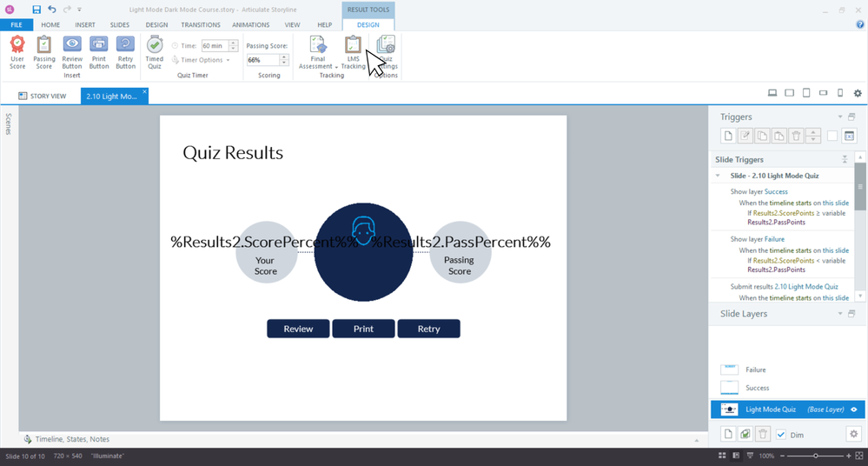Screen dimensions: 868x466
Task: Copy the selected trigger
Action: pos(762,136)
